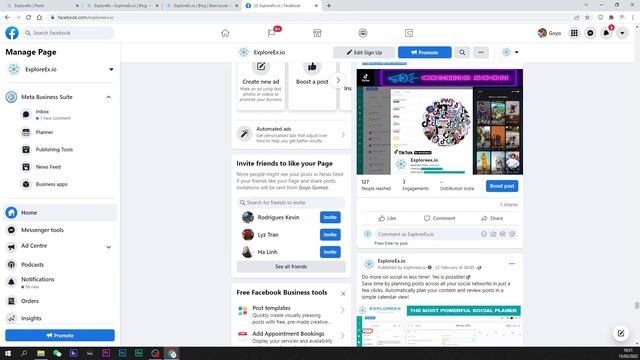Like the TikTok coming soon post
This screenshot has width=640, height=360.
(x=387, y=218)
